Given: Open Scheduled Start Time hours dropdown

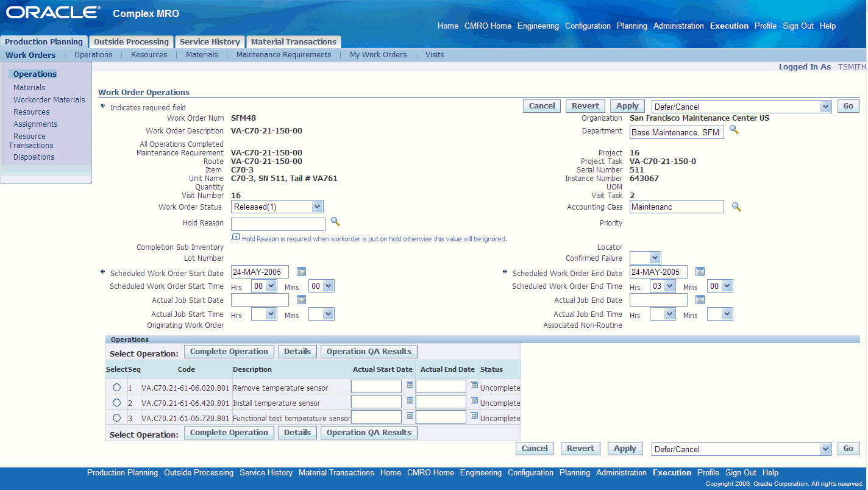Looking at the screenshot, I should tap(264, 286).
